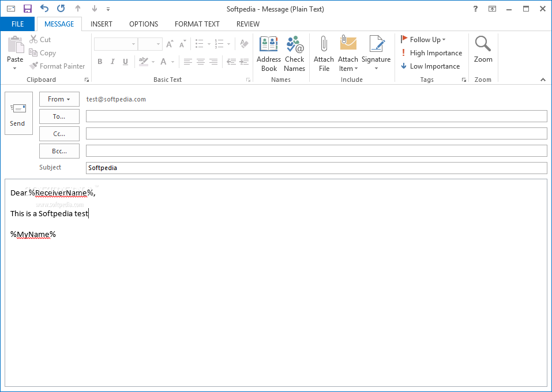The image size is (552, 392).
Task: Align text left
Action: point(187,62)
